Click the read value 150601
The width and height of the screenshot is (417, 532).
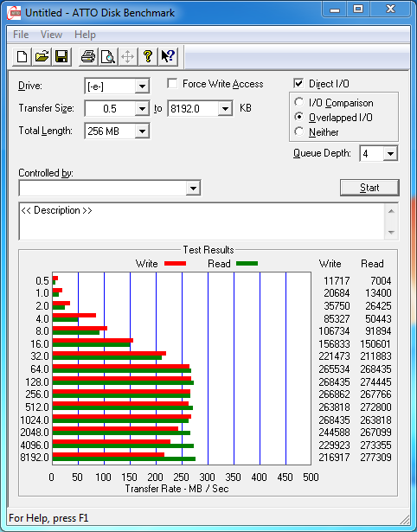[x=375, y=344]
